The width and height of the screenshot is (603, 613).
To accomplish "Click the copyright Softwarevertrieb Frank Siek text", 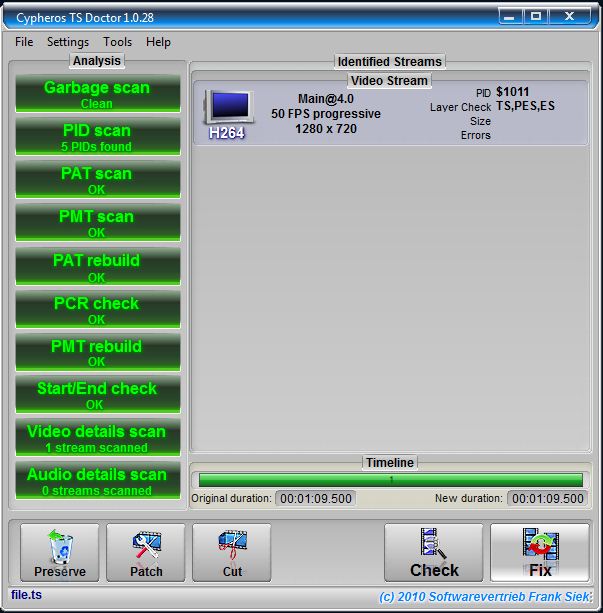I will pyautogui.click(x=484, y=597).
